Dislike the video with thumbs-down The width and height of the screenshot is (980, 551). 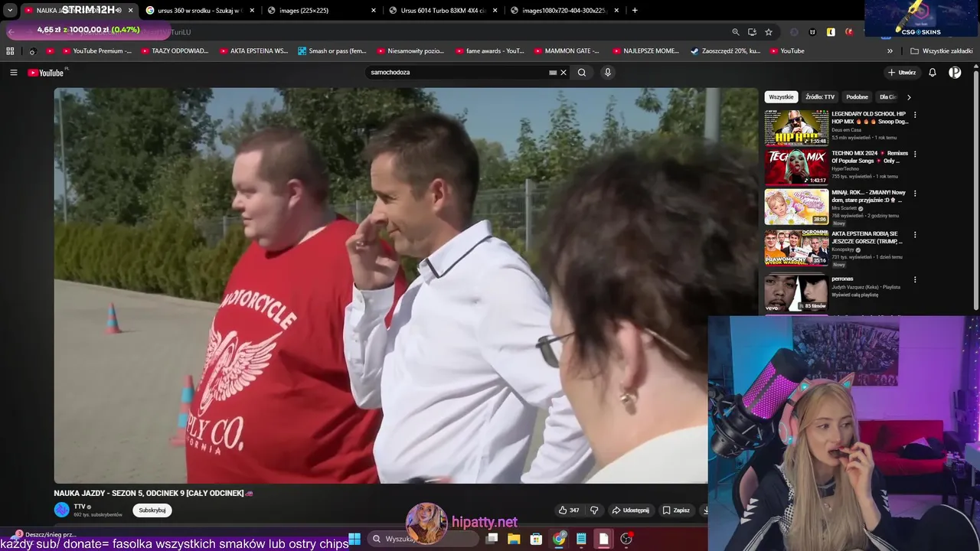(594, 510)
